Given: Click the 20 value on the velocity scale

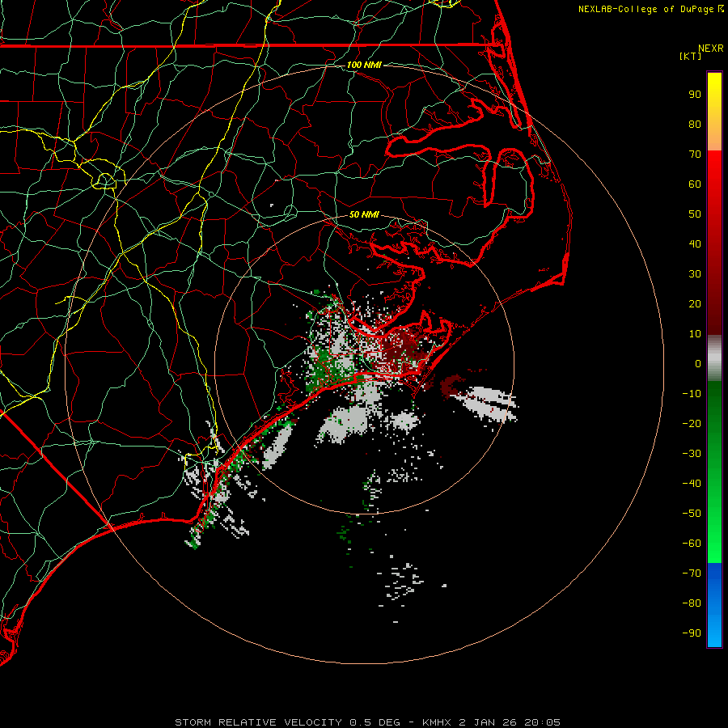Looking at the screenshot, I should click(x=695, y=303).
